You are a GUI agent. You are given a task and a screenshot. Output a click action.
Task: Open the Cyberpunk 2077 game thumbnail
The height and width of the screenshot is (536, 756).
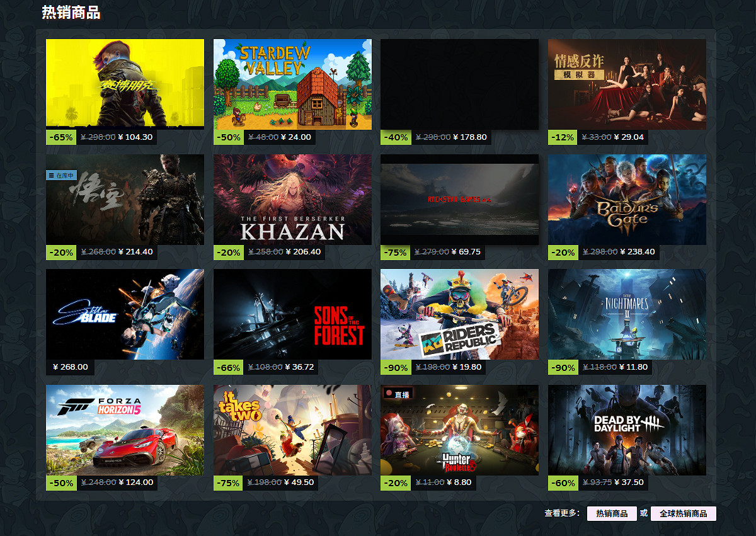click(125, 84)
